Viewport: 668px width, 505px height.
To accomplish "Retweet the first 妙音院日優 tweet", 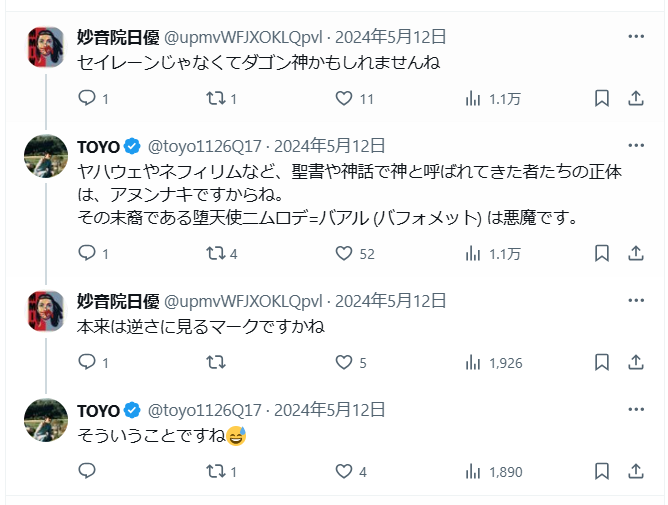I will [x=214, y=98].
